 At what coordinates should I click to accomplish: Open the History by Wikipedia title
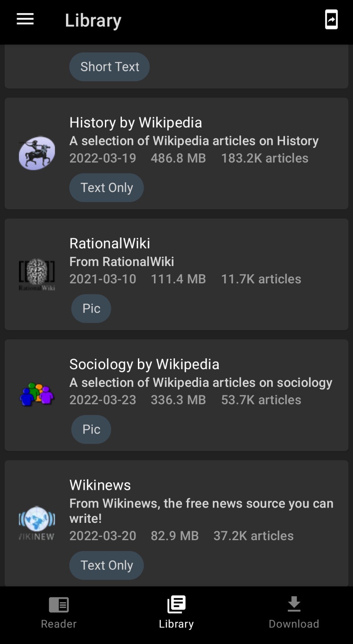click(135, 122)
